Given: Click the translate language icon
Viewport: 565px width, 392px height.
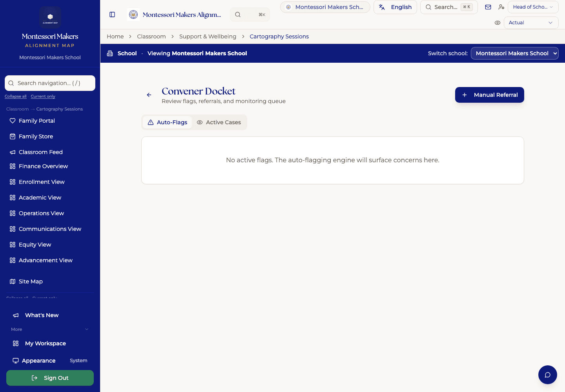Looking at the screenshot, I should coord(382,7).
